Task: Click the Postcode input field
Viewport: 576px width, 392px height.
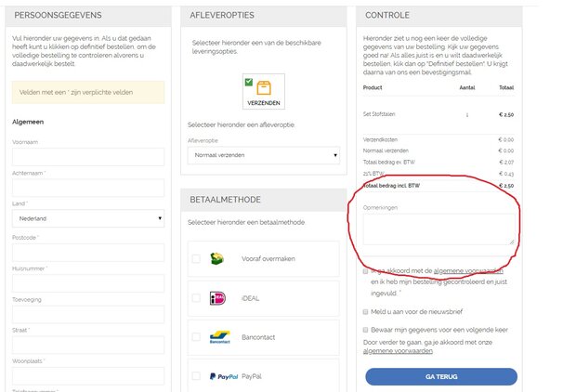Action: (x=88, y=253)
